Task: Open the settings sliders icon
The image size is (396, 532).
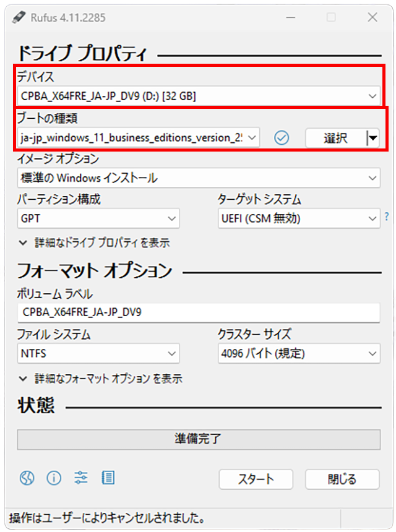Action: click(x=81, y=478)
